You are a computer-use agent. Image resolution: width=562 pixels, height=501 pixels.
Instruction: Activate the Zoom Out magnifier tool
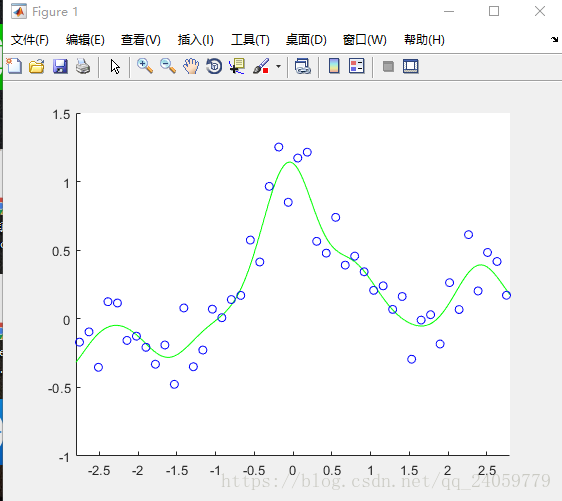pos(168,66)
